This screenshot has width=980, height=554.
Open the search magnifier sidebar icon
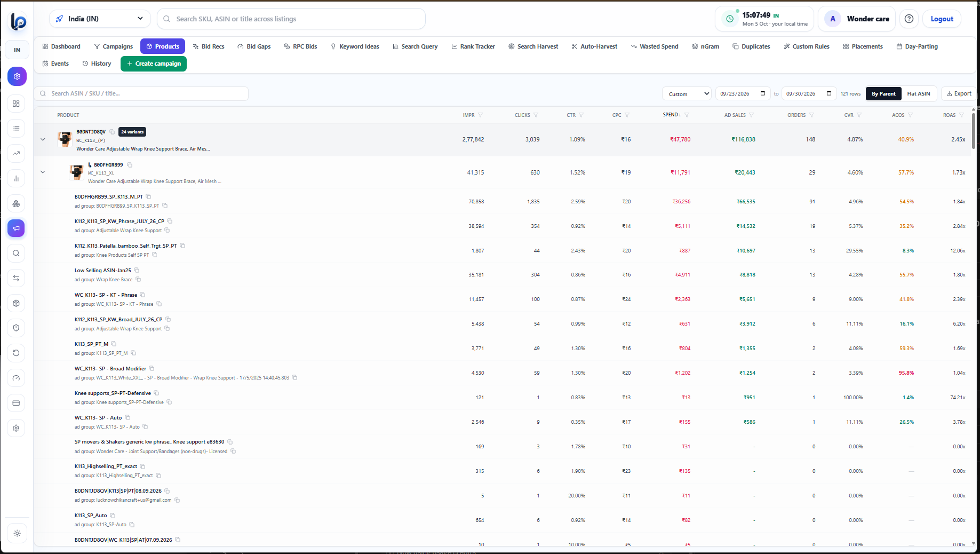click(x=17, y=253)
